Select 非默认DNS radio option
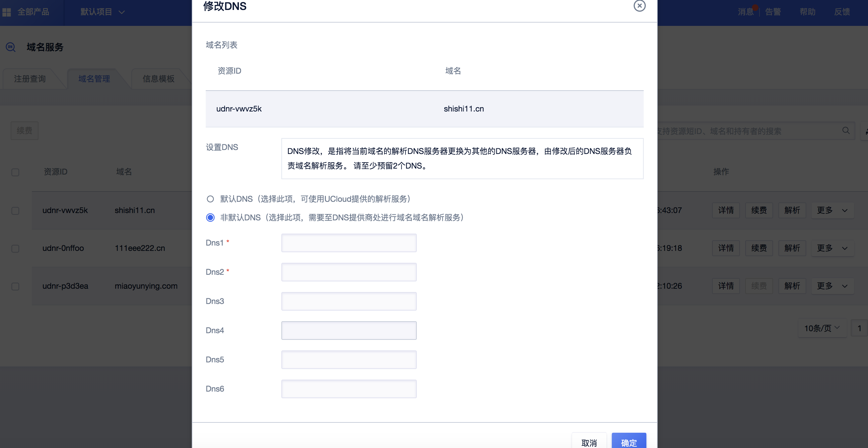The height and width of the screenshot is (448, 868). (x=210, y=217)
